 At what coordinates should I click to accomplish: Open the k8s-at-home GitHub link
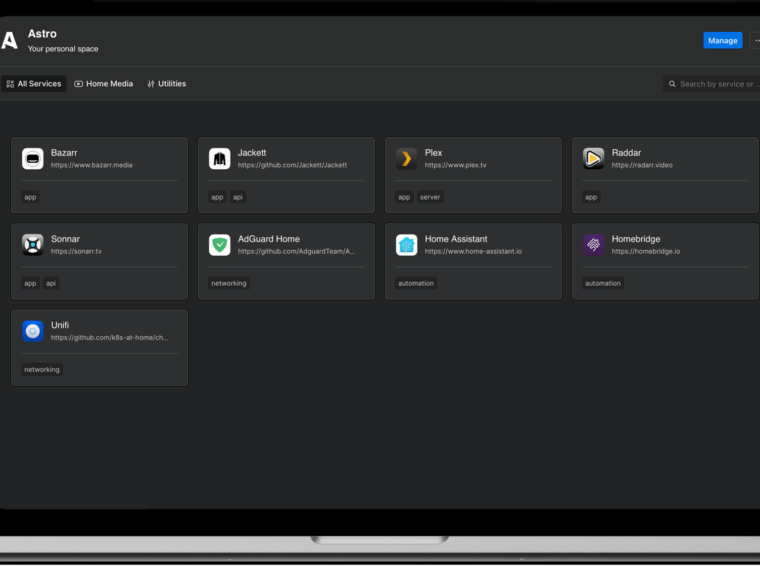(110, 338)
